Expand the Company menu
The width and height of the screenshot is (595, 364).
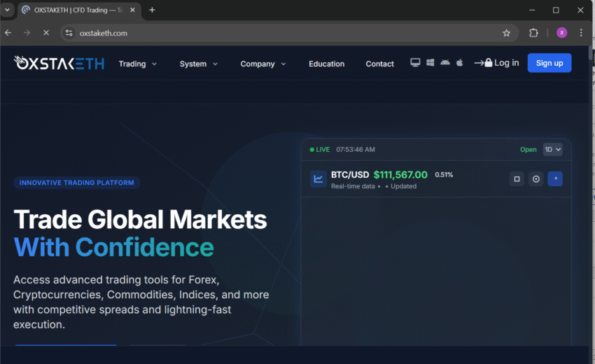(263, 64)
